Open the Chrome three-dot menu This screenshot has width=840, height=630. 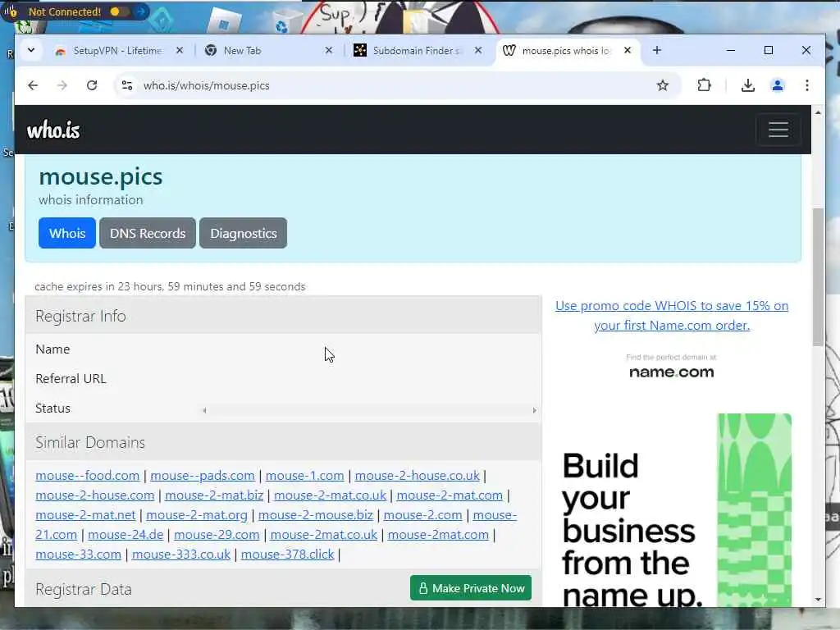(807, 85)
